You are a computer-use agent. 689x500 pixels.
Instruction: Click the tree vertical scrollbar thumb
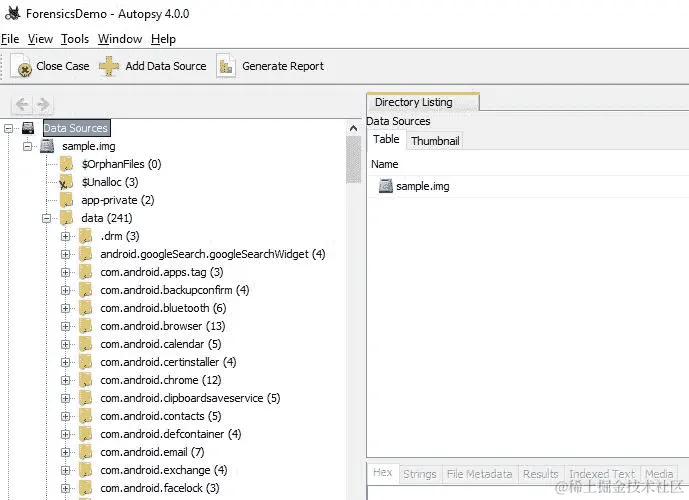(x=353, y=159)
